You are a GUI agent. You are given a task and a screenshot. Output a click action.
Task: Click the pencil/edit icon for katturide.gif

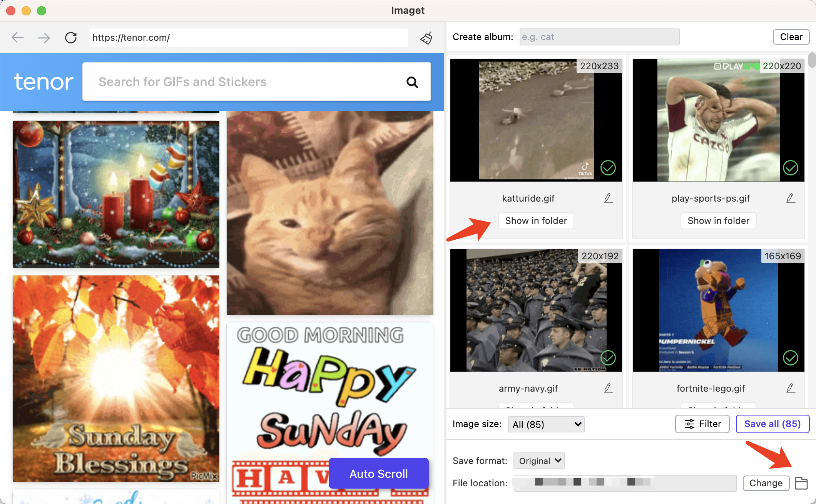tap(608, 198)
